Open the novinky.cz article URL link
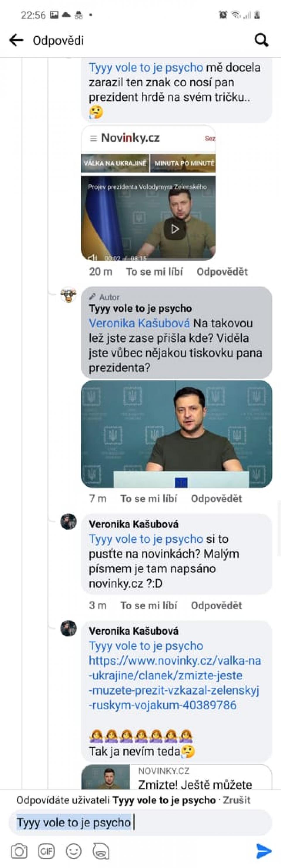Screen dimensions: 281x868 pos(174,683)
